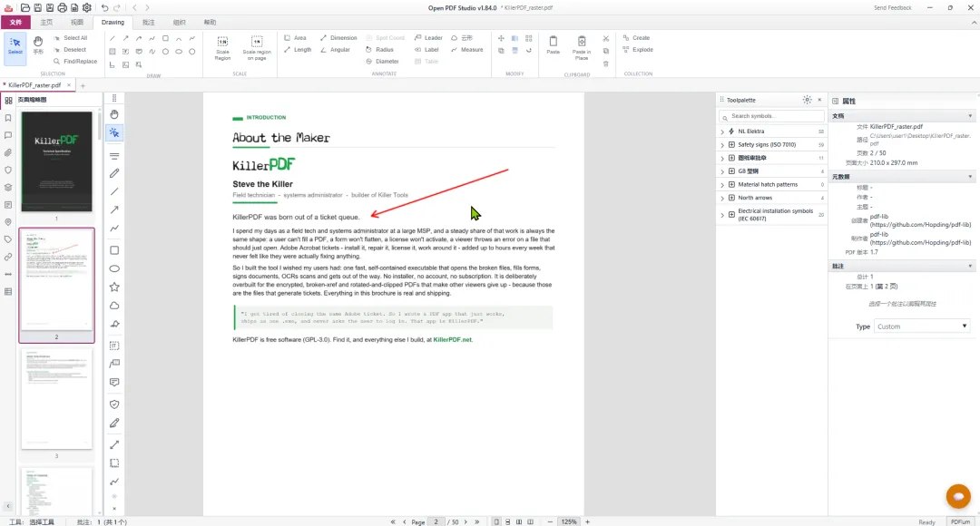Go to next page in the bottom bar

pyautogui.click(x=465, y=521)
